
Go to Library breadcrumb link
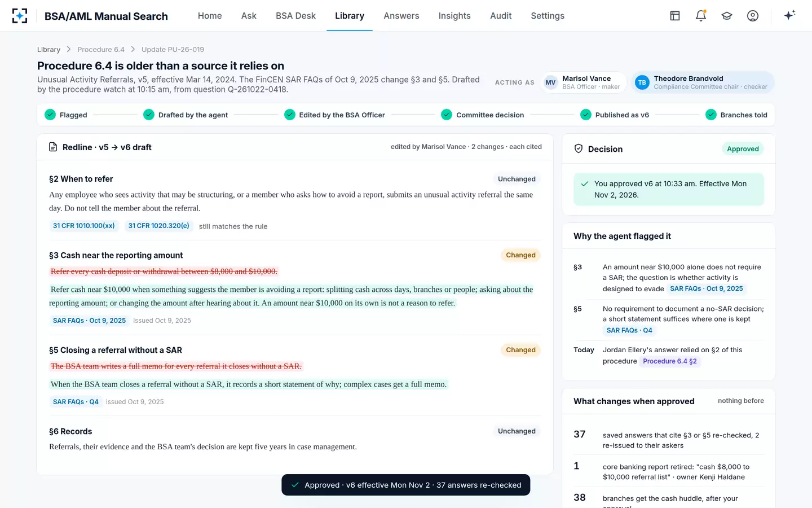[48, 50]
